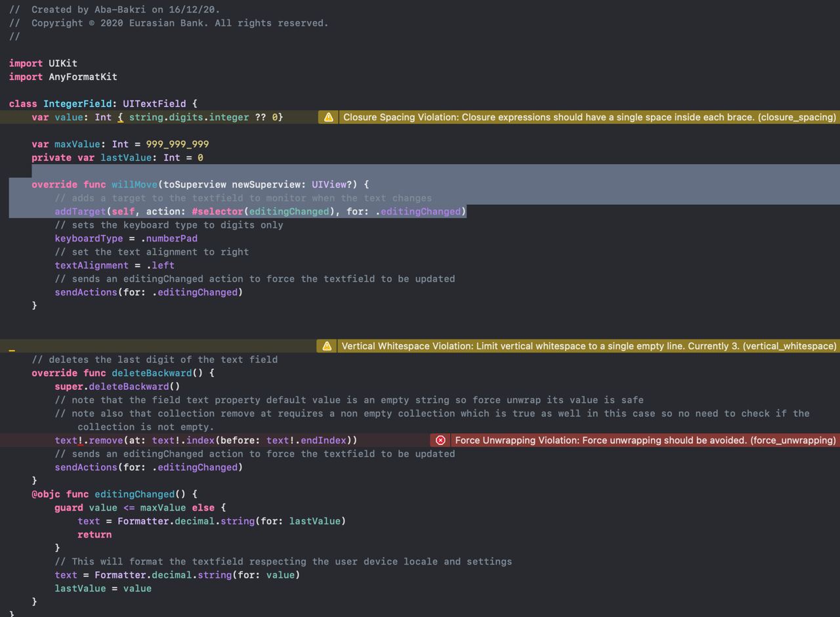Click 'maxValue' in the var declaration
Image resolution: width=840 pixels, height=617 pixels.
point(77,144)
